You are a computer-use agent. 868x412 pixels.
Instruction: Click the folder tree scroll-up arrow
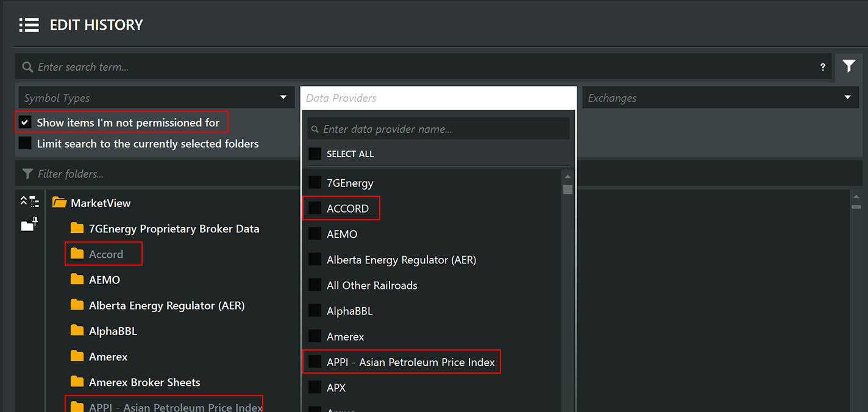click(x=856, y=197)
